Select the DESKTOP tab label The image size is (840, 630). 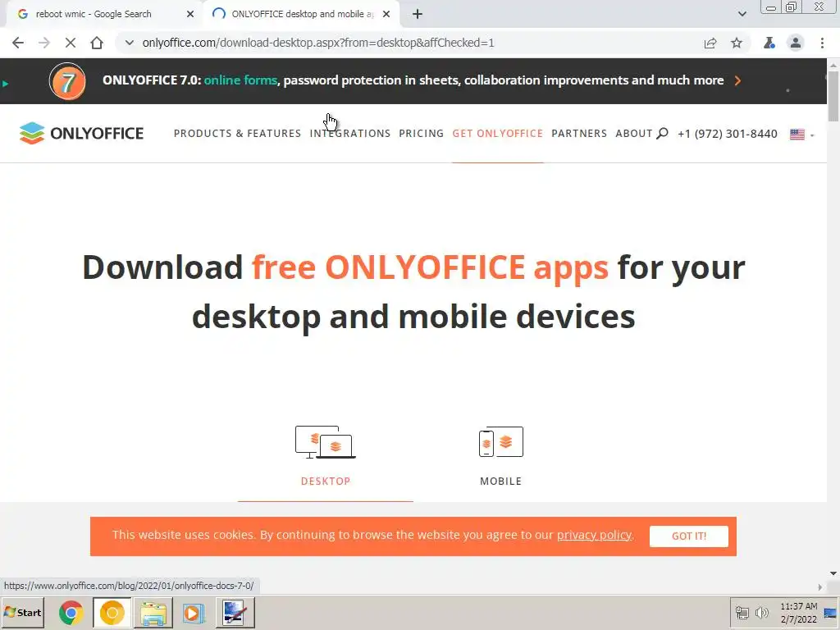326,481
